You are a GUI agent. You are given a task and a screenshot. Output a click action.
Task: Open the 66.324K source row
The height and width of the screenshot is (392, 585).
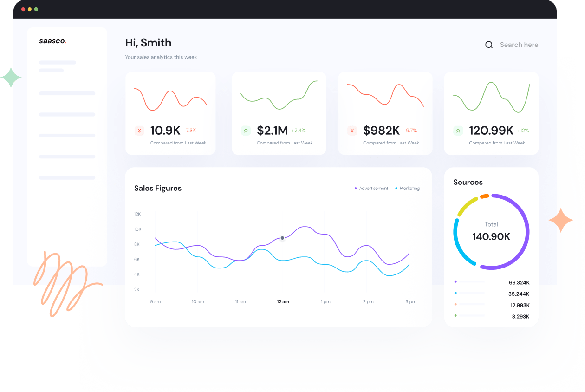(492, 282)
